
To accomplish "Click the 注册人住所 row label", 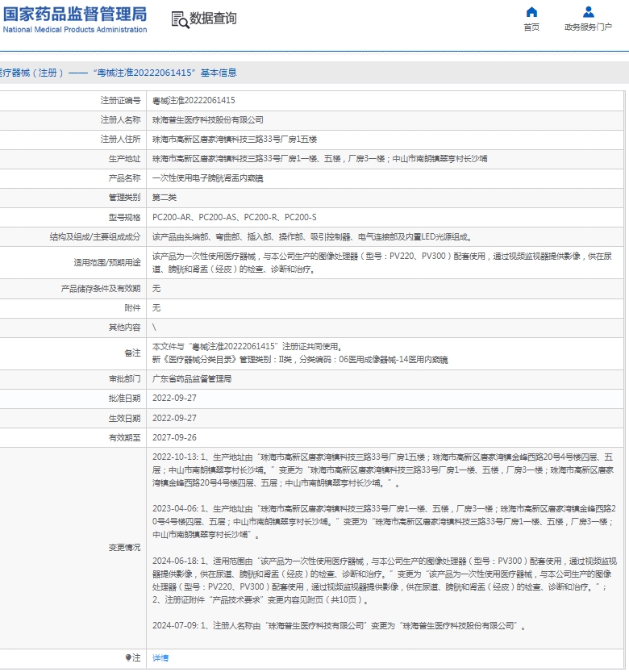I will click(x=120, y=140).
